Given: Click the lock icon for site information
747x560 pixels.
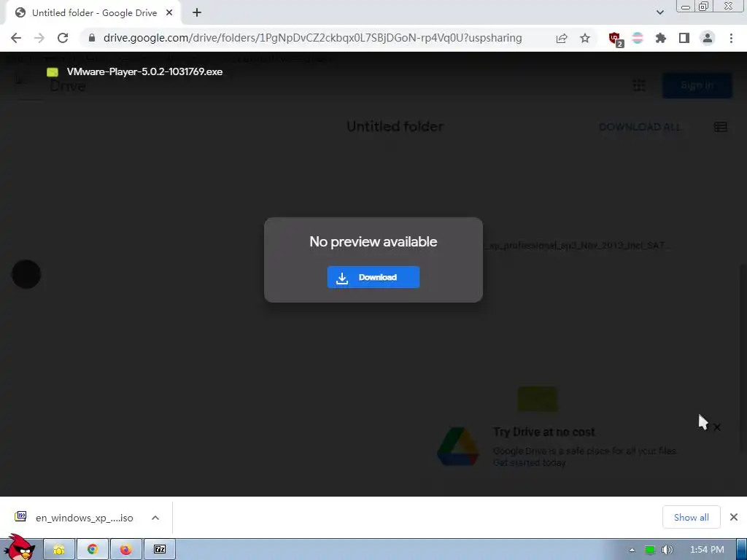Looking at the screenshot, I should pyautogui.click(x=92, y=38).
